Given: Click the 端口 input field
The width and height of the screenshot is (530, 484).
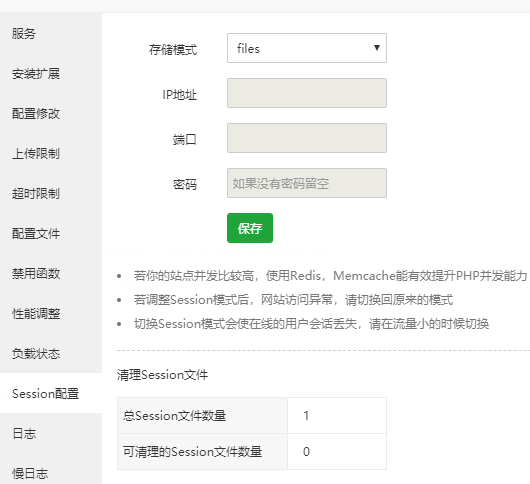Looking at the screenshot, I should pos(307,138).
